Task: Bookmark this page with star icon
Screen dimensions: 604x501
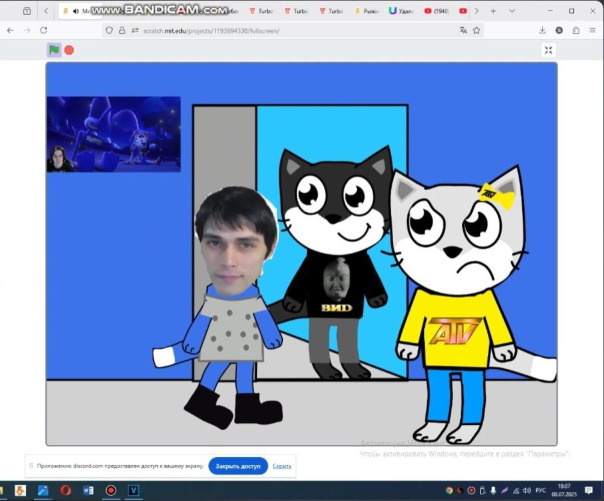Action: click(x=476, y=30)
